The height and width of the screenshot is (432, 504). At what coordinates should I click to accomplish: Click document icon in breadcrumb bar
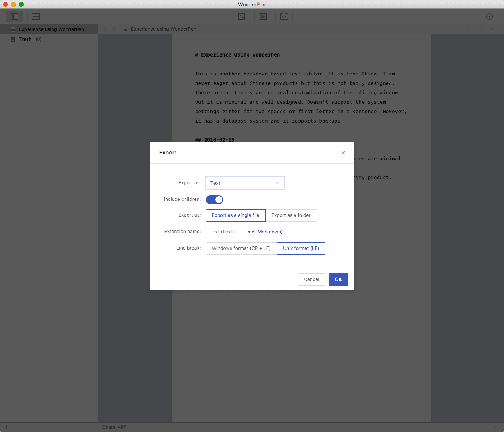(x=125, y=29)
